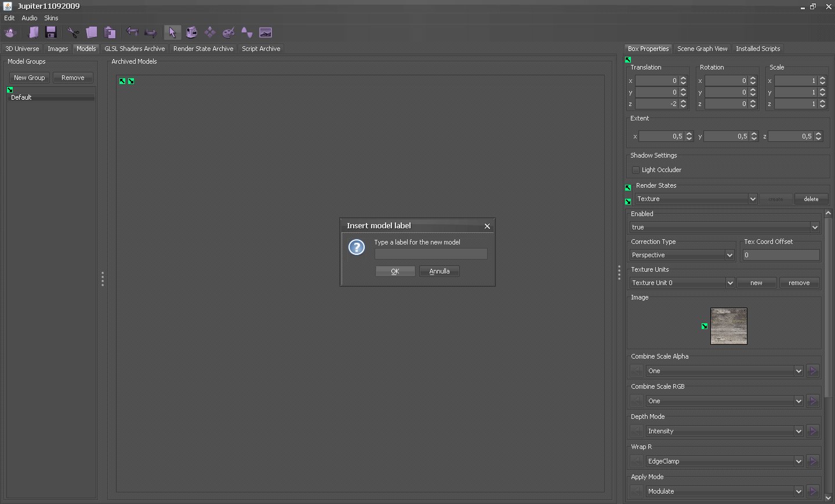Click the Annulla cancel button
The width and height of the screenshot is (835, 504).
click(x=439, y=271)
